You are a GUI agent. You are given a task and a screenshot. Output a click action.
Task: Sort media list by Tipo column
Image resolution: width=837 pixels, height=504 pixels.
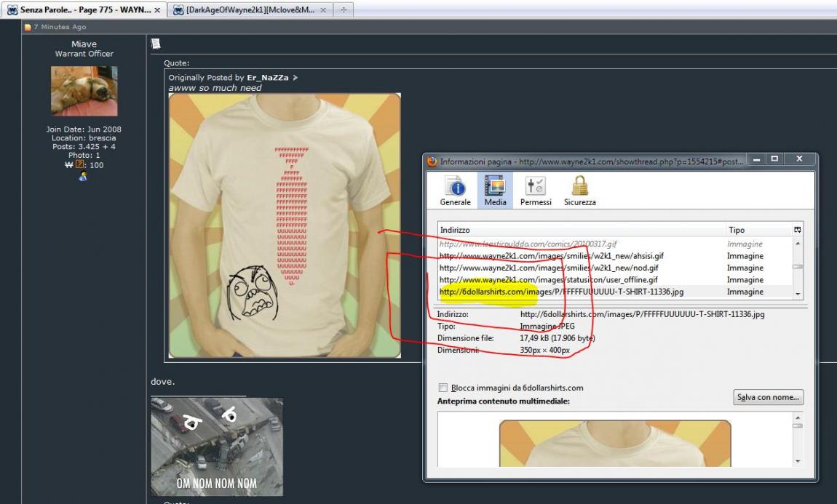click(758, 230)
